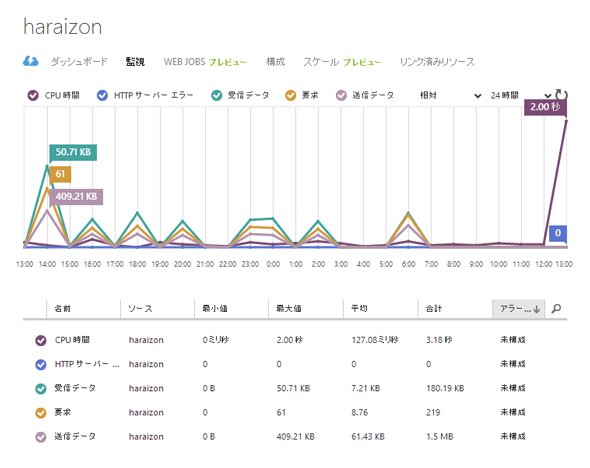Open the metrics table search icon

556,309
